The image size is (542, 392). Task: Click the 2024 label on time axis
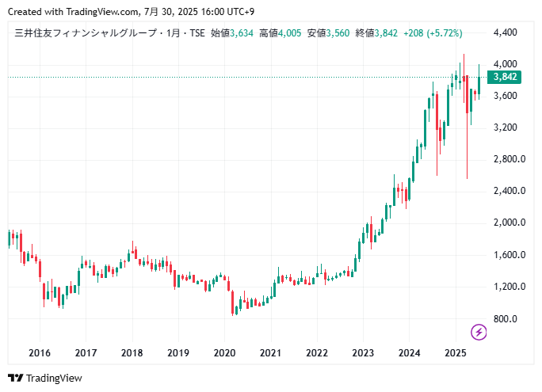[x=409, y=353]
